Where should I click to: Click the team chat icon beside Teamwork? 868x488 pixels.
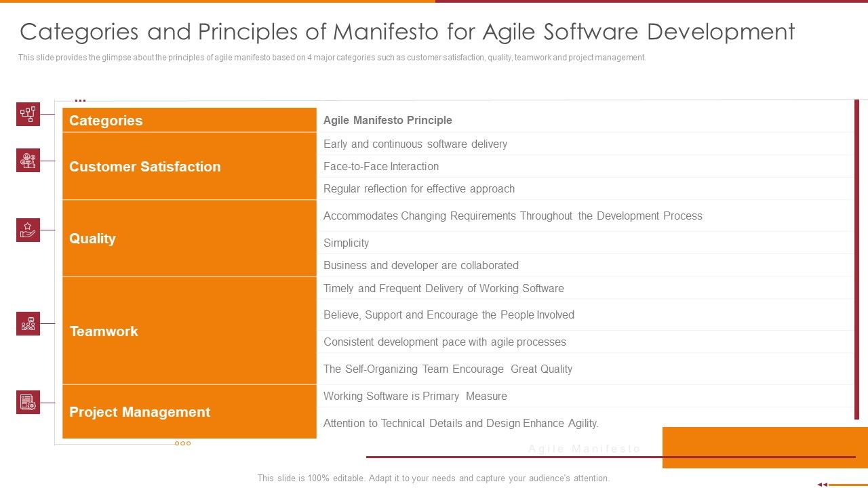coord(28,324)
